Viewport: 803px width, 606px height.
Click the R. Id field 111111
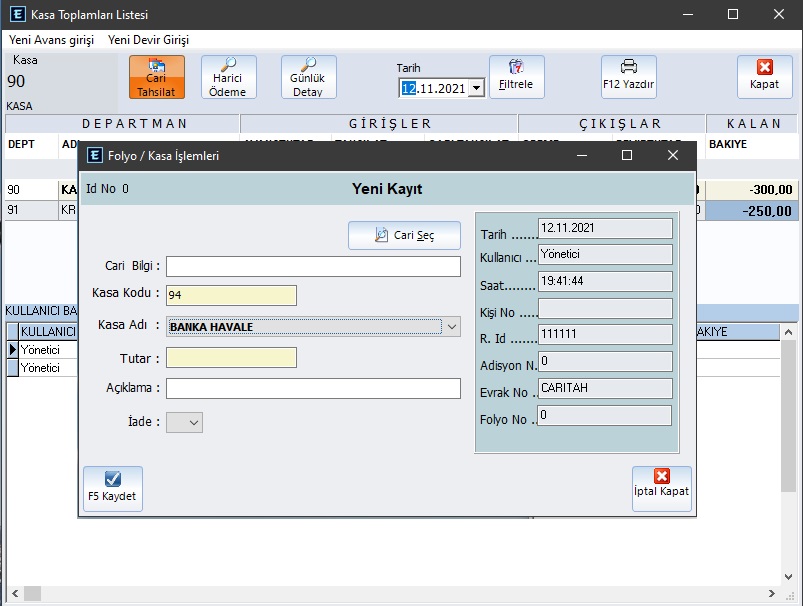[605, 335]
